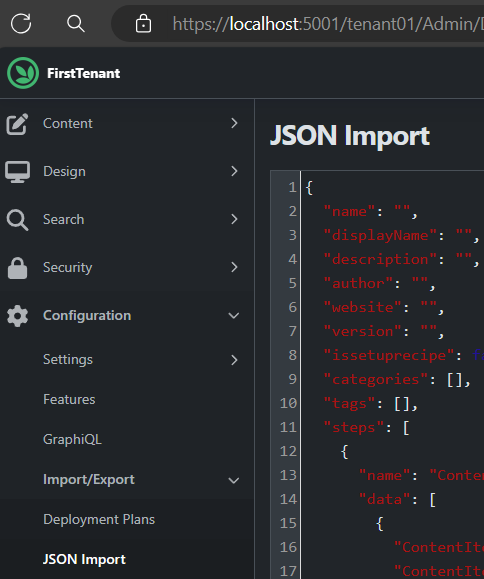The width and height of the screenshot is (484, 579).
Task: Click the green Orchard Core leaf logo
Action: pyautogui.click(x=23, y=73)
